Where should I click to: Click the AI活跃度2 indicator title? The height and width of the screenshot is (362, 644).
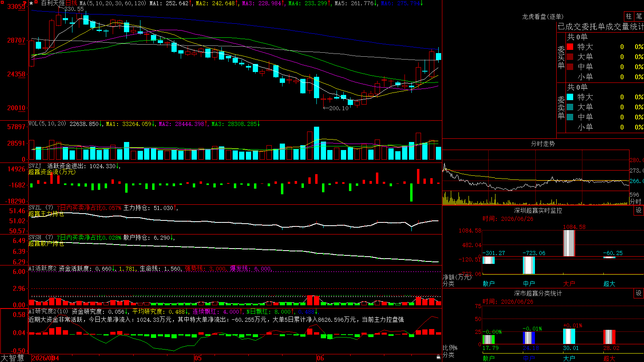coord(42,268)
